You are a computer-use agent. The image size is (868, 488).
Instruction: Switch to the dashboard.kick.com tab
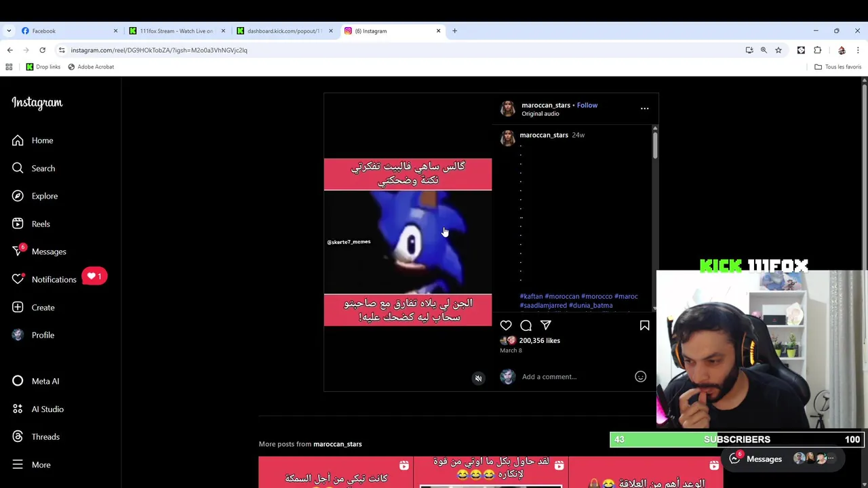click(283, 30)
